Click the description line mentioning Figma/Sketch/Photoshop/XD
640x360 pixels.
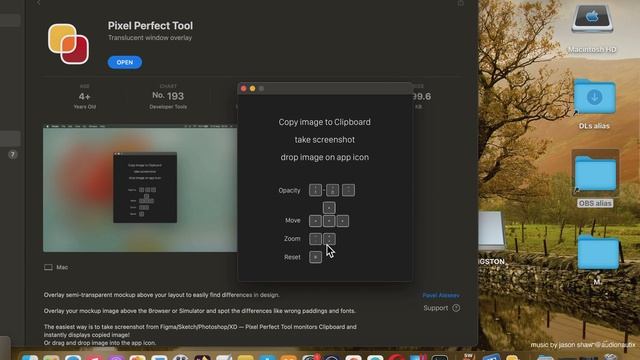(200, 331)
